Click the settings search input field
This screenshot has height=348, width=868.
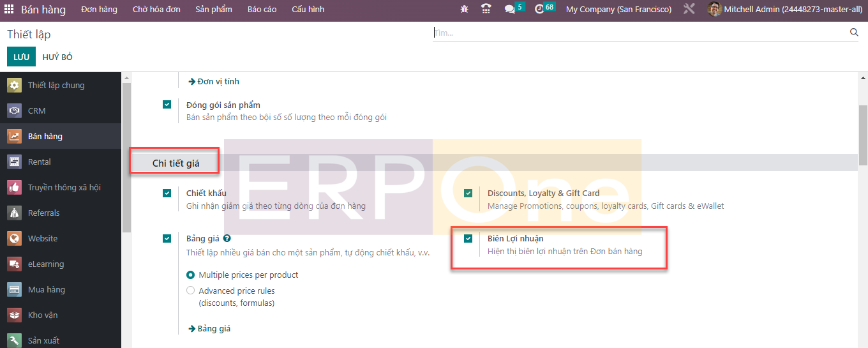638,33
